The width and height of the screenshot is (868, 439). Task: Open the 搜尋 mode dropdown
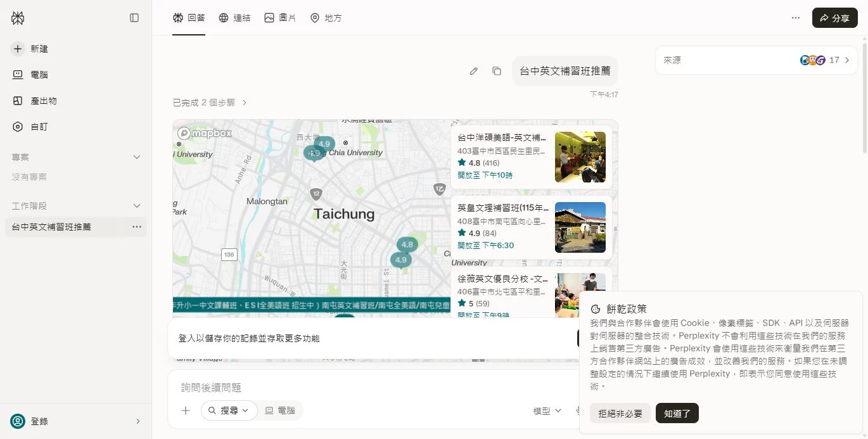pyautogui.click(x=229, y=410)
